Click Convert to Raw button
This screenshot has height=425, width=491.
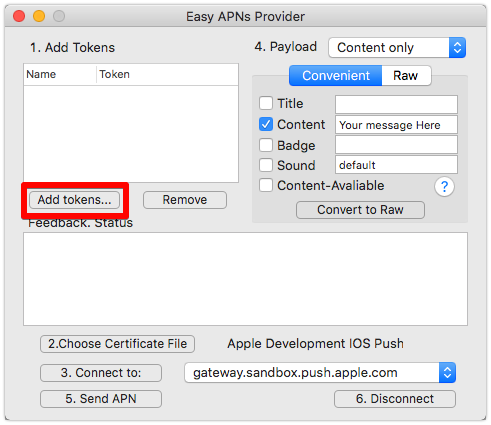pyautogui.click(x=360, y=210)
